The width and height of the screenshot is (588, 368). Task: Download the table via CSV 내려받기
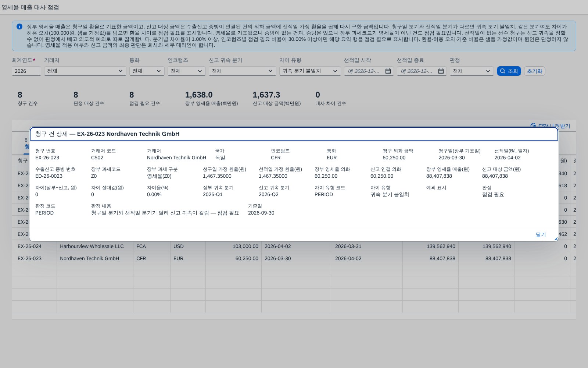550,126
